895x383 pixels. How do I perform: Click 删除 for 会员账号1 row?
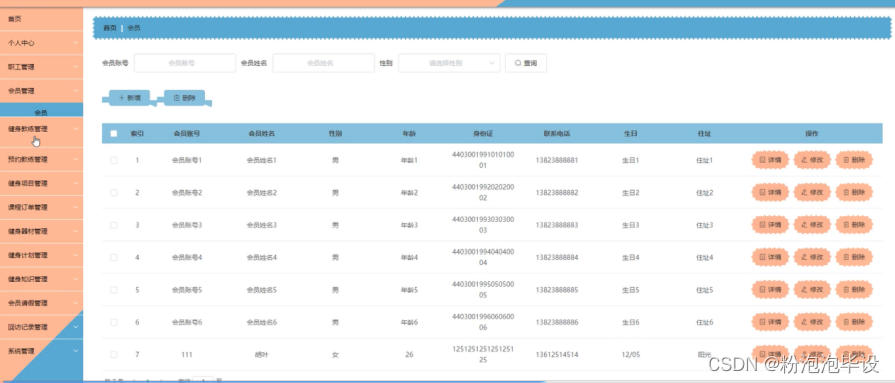854,160
